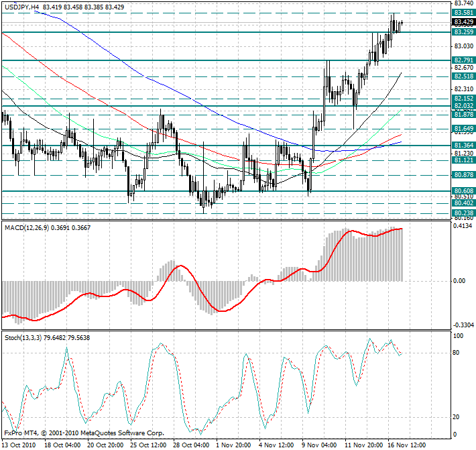The height and width of the screenshot is (450, 476).
Task: Click the 80.238 level price label
Action: [x=463, y=213]
